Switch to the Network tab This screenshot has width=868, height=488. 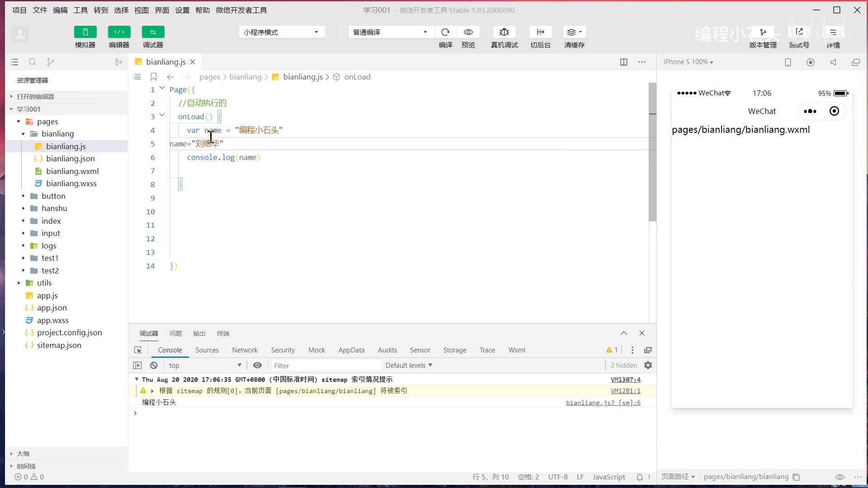pos(245,350)
